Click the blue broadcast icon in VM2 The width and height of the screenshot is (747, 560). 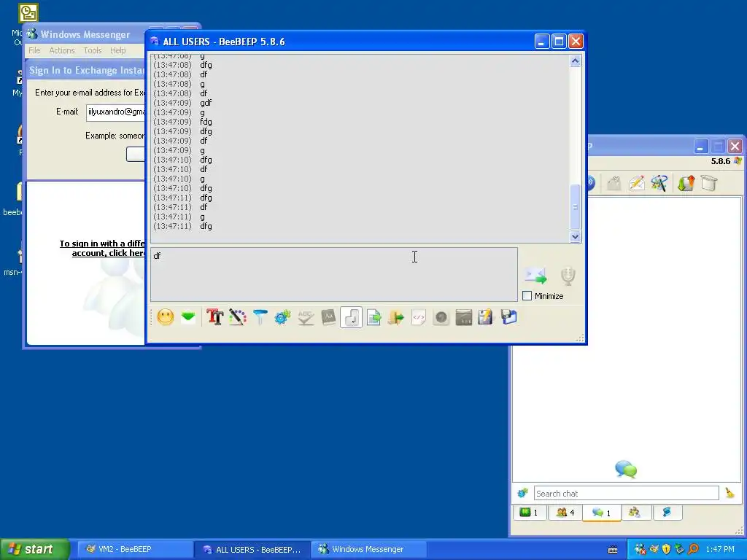pos(591,183)
